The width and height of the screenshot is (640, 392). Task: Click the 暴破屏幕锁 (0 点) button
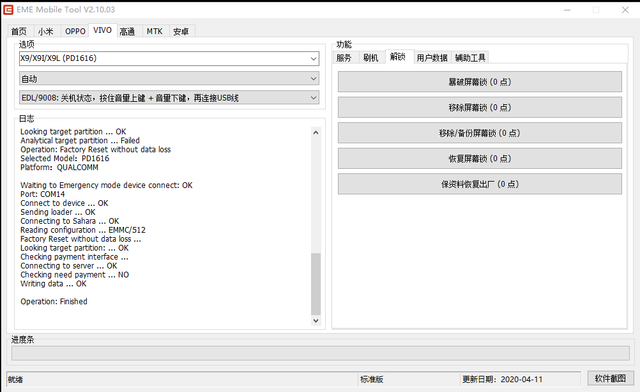coord(480,82)
